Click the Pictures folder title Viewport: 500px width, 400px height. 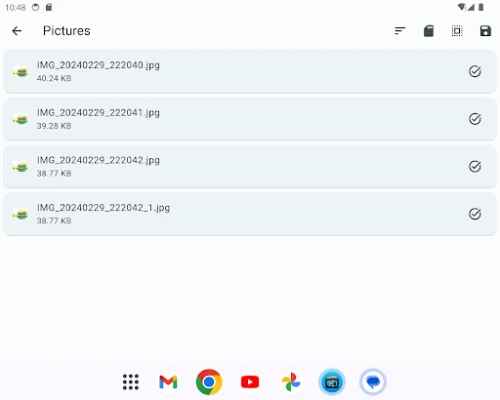click(x=67, y=31)
